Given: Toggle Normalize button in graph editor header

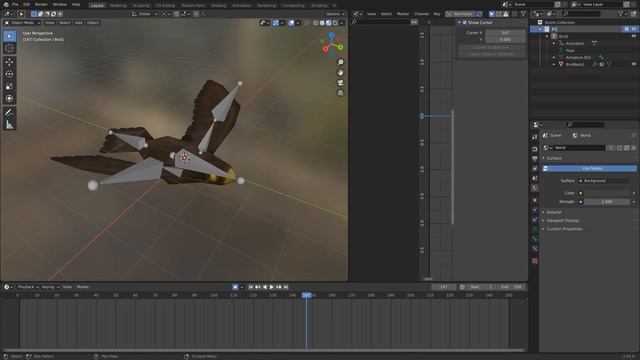Looking at the screenshot, I should 460,14.
